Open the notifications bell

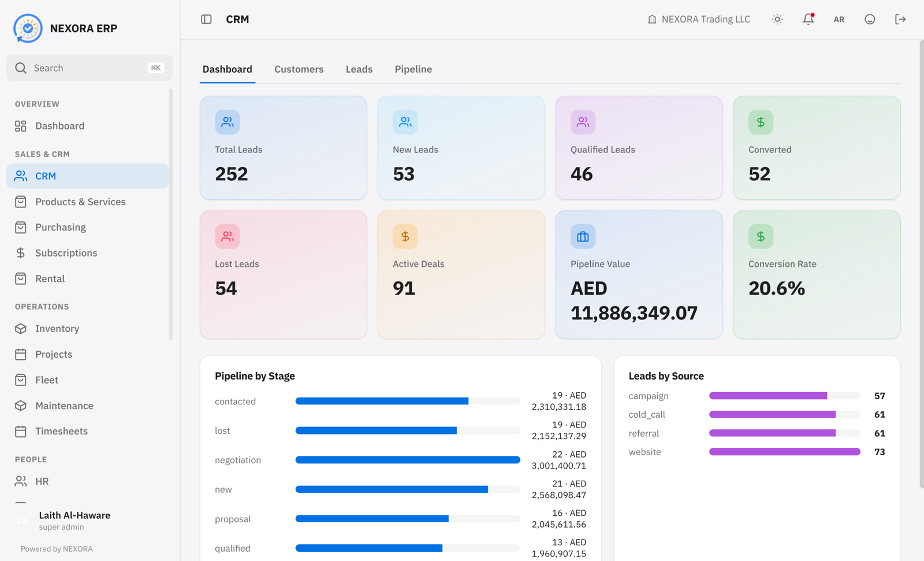[808, 19]
